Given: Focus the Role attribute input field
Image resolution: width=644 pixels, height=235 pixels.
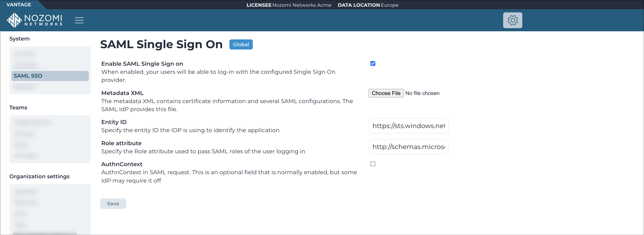Looking at the screenshot, I should point(409,147).
